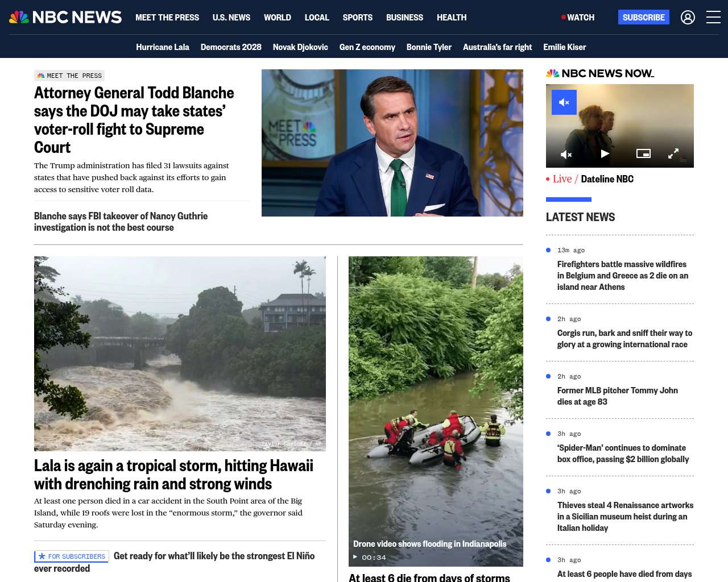The height and width of the screenshot is (582, 728).
Task: Click the Latest News heading
Action: pos(580,217)
